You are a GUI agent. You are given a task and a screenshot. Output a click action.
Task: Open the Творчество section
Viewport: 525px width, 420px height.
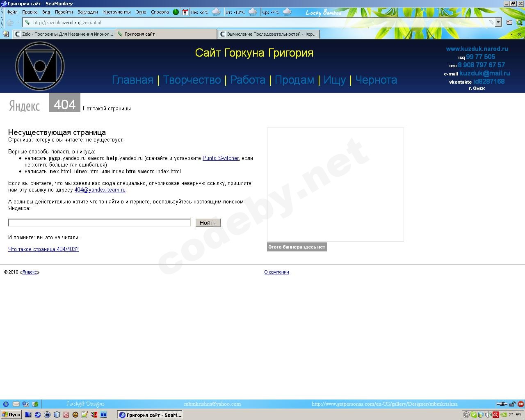pyautogui.click(x=192, y=80)
